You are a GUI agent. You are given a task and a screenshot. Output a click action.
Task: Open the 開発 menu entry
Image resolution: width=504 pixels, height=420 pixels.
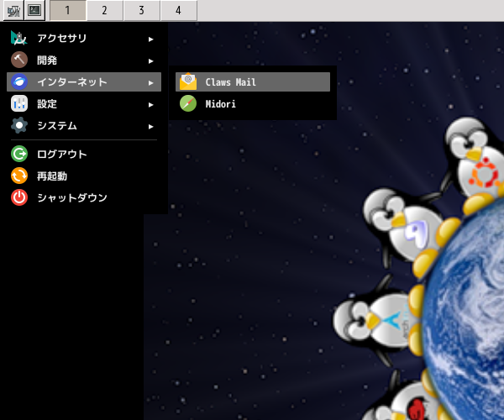[x=47, y=60]
